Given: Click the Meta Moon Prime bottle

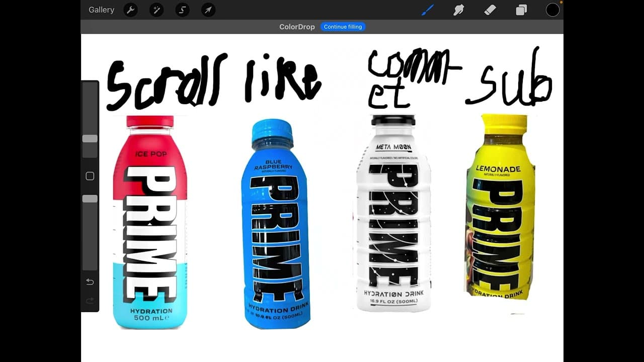Looking at the screenshot, I should tap(393, 213).
